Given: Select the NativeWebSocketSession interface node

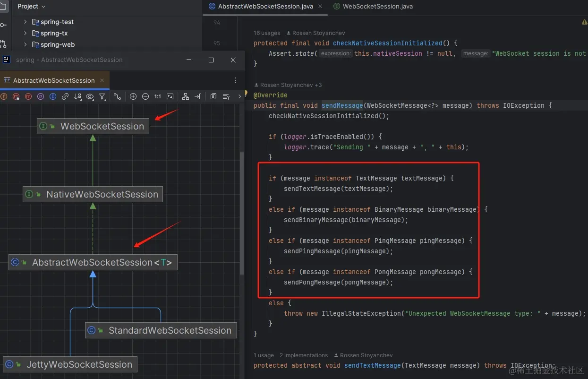Looking at the screenshot, I should point(93,194).
